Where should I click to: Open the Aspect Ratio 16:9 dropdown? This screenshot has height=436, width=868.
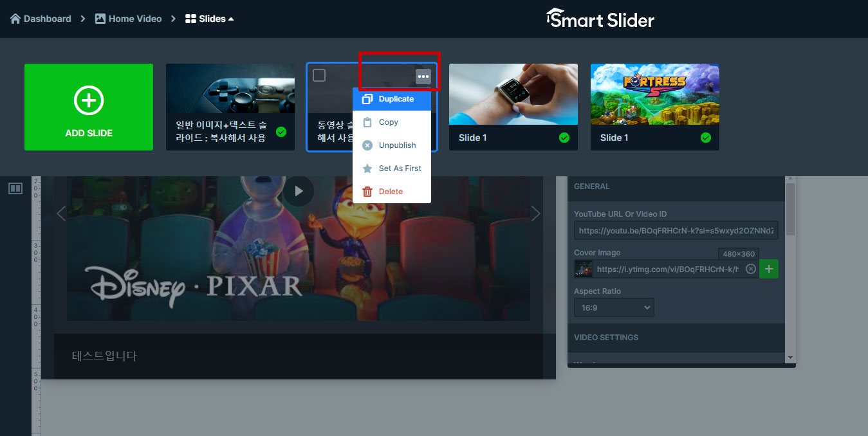click(x=614, y=307)
